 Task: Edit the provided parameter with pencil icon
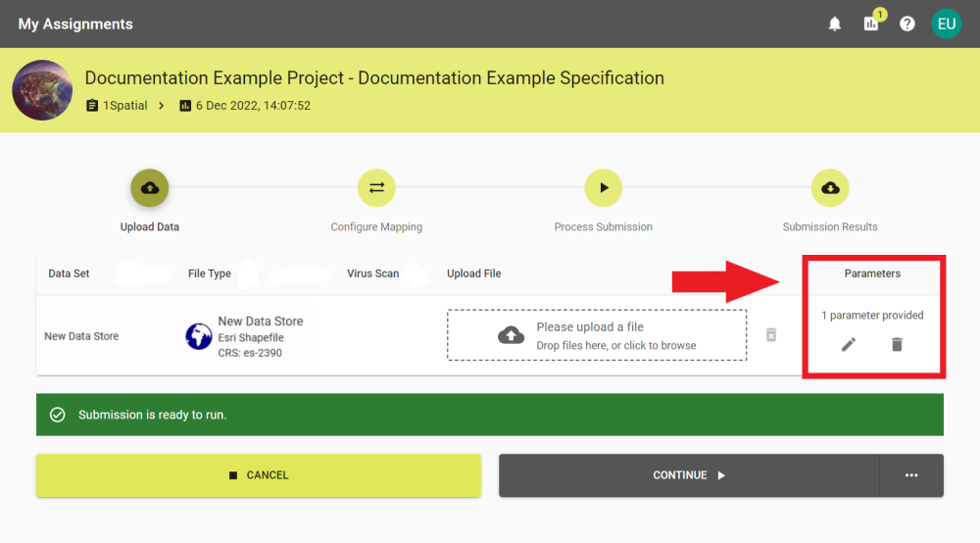click(848, 344)
